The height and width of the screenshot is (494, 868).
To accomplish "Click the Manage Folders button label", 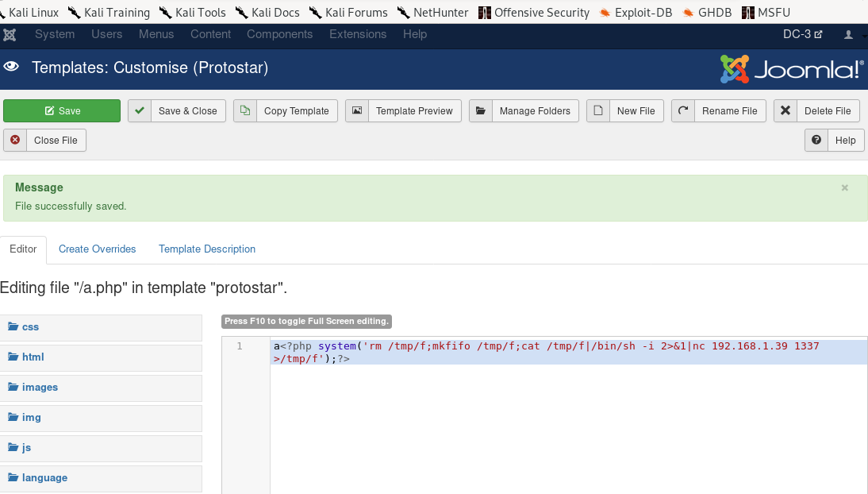I will pyautogui.click(x=535, y=111).
